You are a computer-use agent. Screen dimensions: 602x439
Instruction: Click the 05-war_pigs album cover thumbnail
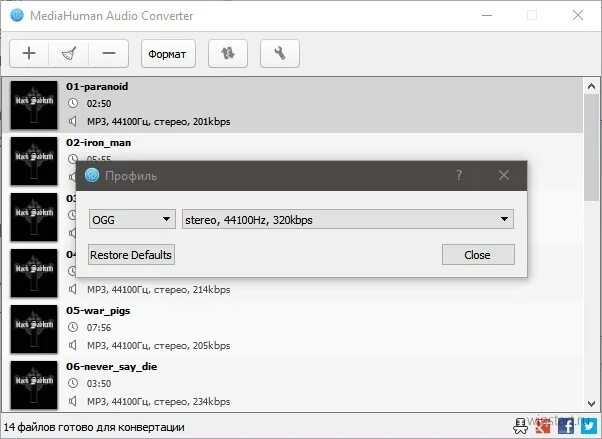[34, 329]
